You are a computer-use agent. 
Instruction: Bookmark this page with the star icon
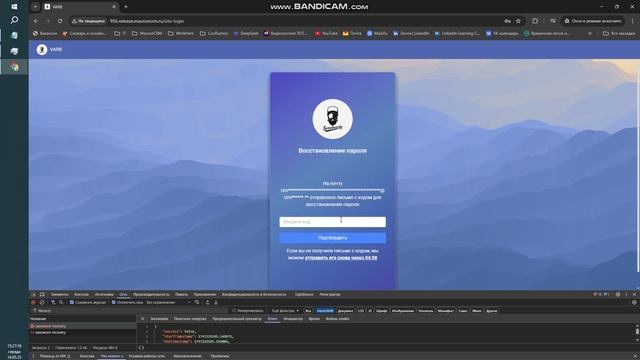518,21
